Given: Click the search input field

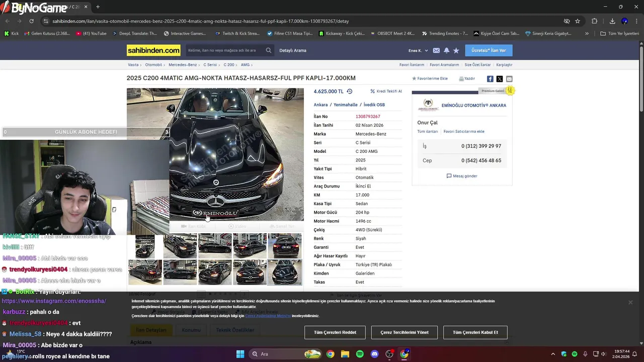Looking at the screenshot, I should 225,50.
